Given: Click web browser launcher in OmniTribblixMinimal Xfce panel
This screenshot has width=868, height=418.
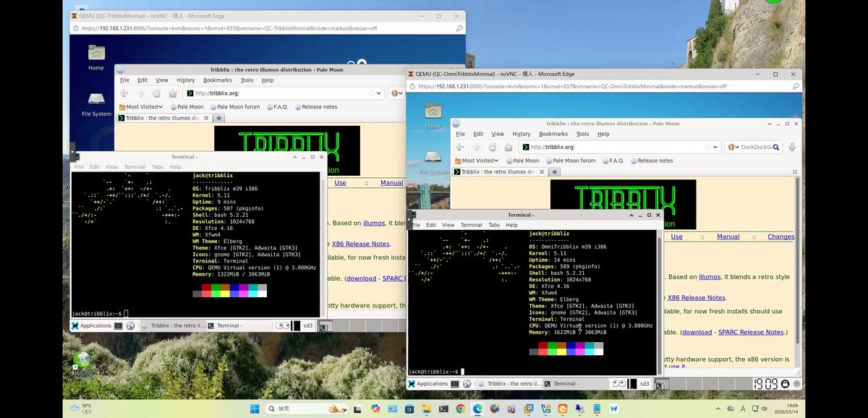Looking at the screenshot, I should (467, 384).
